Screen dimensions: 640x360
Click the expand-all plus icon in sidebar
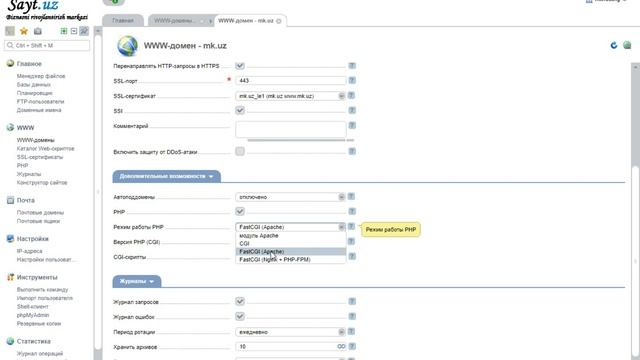(64, 31)
